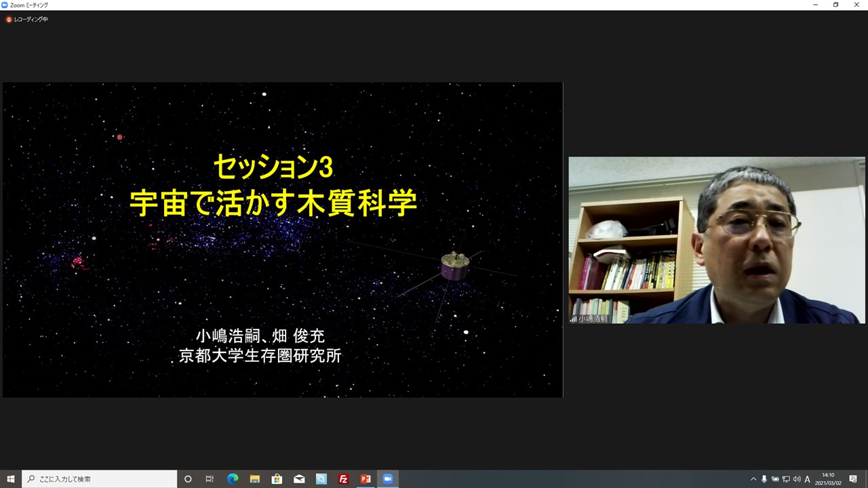Open the clock showing 14:10
Image resolution: width=868 pixels, height=488 pixels.
(828, 479)
